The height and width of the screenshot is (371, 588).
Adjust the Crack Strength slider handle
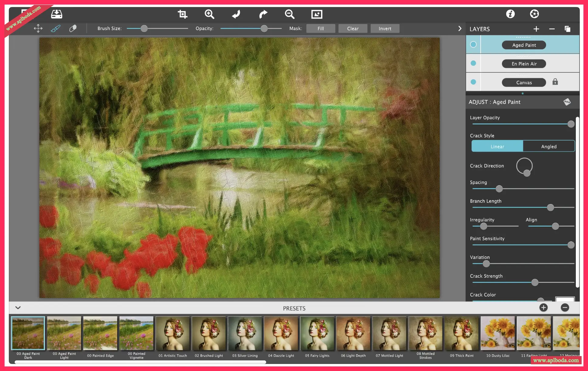(535, 283)
